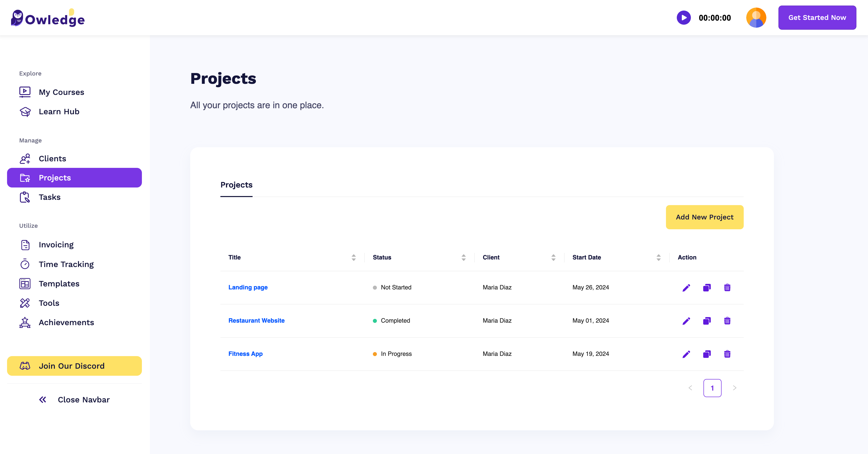Edit the Landing page project with pencil icon

tap(686, 287)
